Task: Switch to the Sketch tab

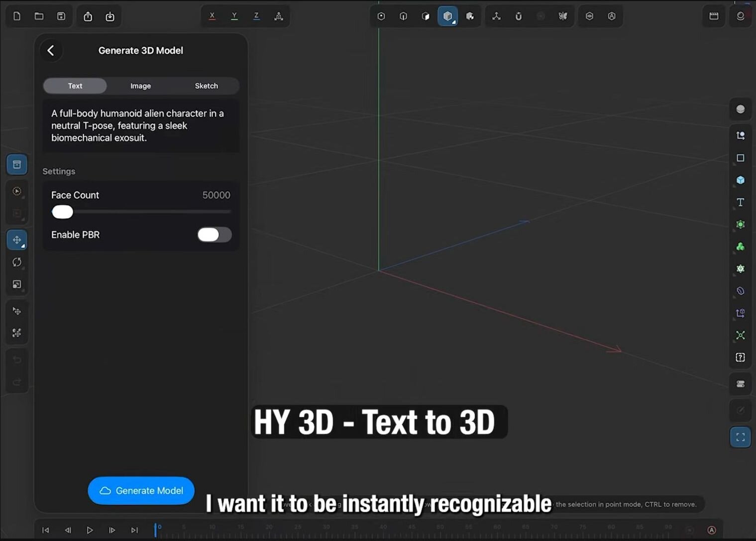Action: (x=206, y=86)
